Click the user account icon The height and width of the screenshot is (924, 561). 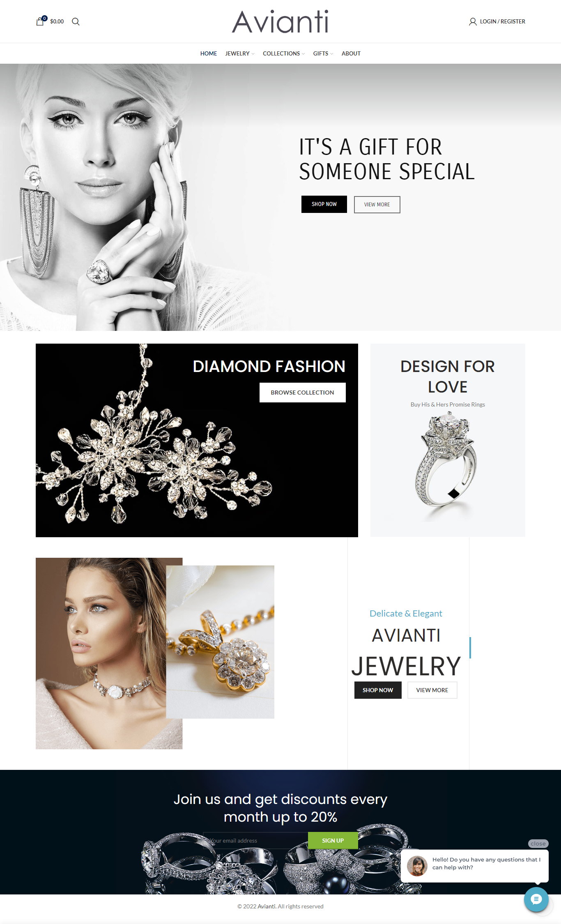click(473, 21)
